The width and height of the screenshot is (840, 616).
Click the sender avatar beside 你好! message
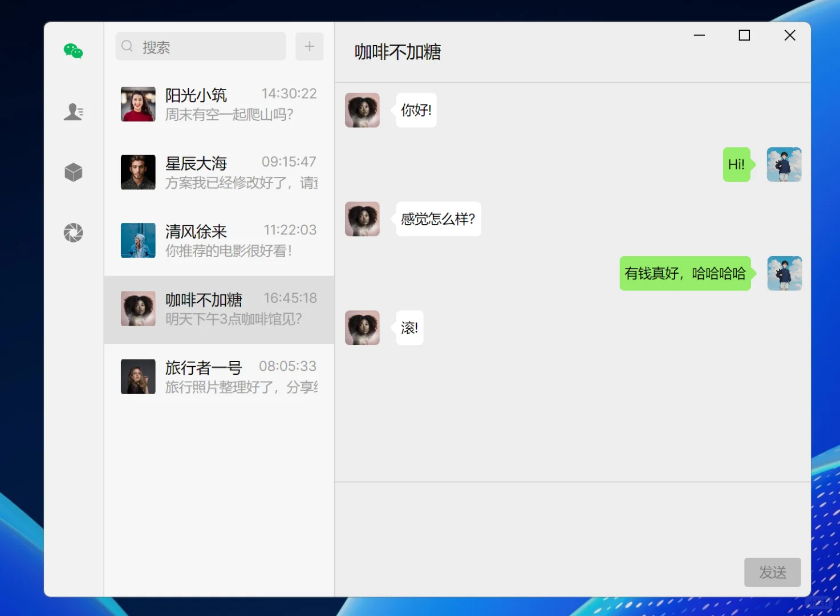coord(362,110)
